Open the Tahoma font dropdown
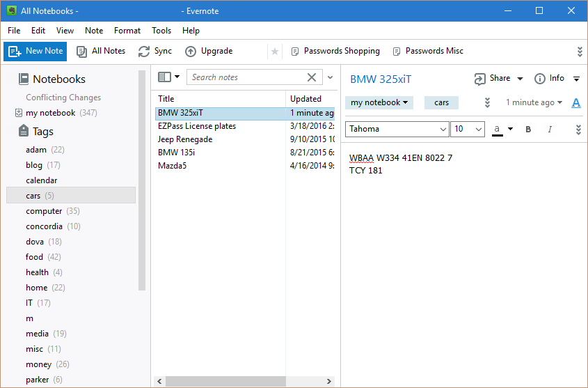The width and height of the screenshot is (588, 388). tap(397, 129)
